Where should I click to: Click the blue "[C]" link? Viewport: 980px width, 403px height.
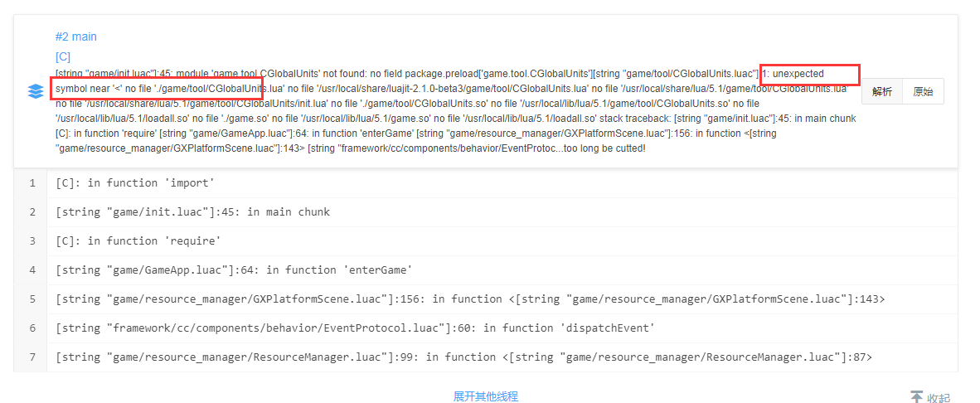point(63,57)
